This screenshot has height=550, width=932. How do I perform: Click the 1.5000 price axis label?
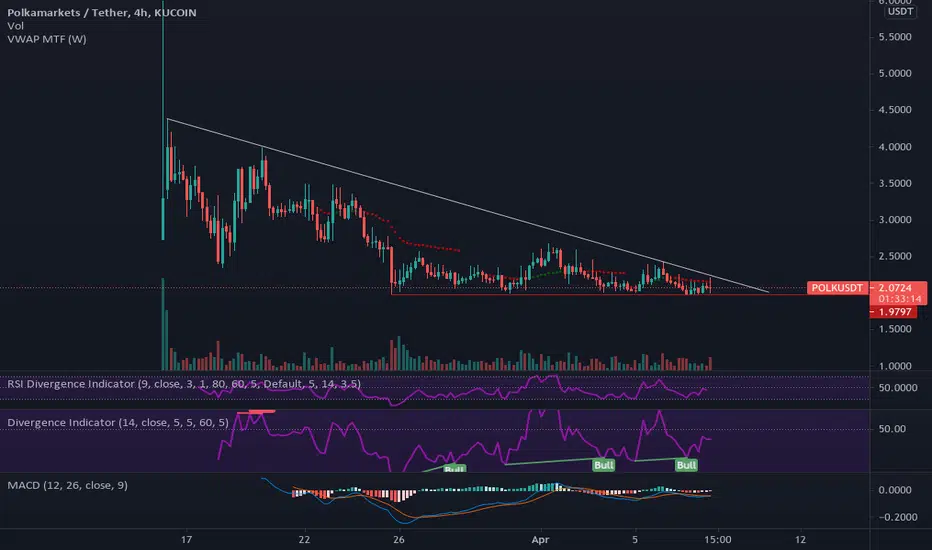point(895,329)
